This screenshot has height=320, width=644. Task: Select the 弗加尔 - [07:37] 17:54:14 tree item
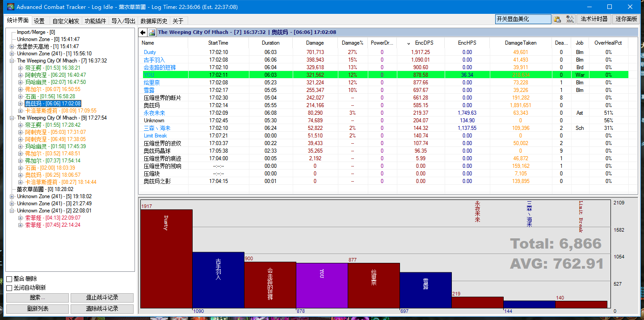[x=53, y=161]
